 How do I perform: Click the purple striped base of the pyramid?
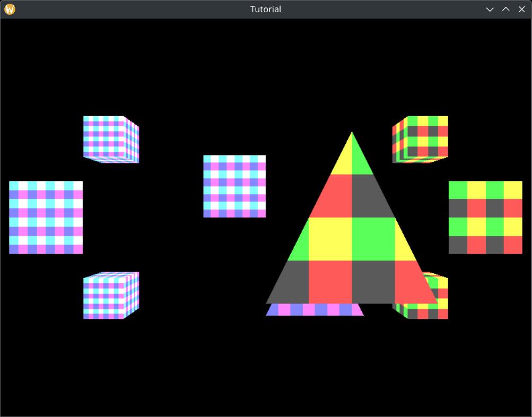pyautogui.click(x=315, y=310)
